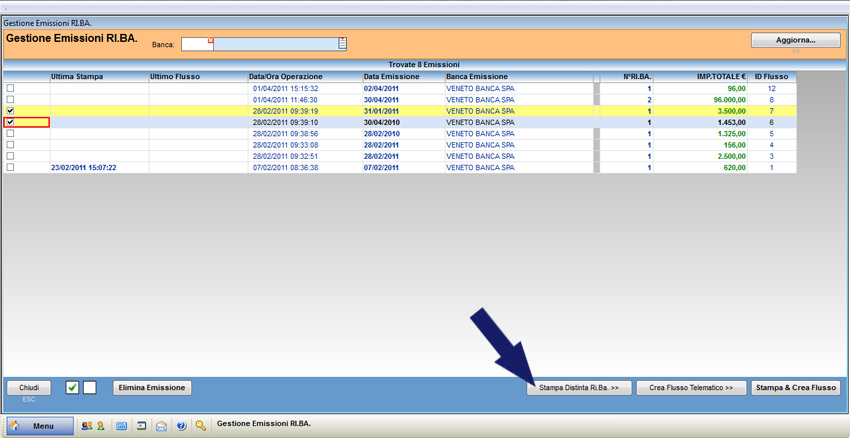Click the window panel icon in the bottom toolbar
Screen dimensions: 850x438
click(142, 426)
